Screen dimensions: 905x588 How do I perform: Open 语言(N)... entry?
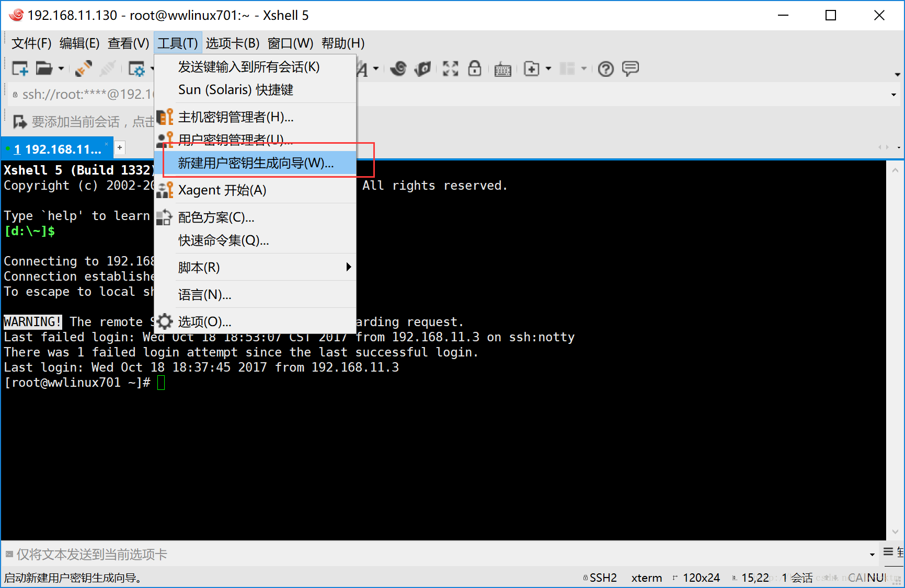256,295
